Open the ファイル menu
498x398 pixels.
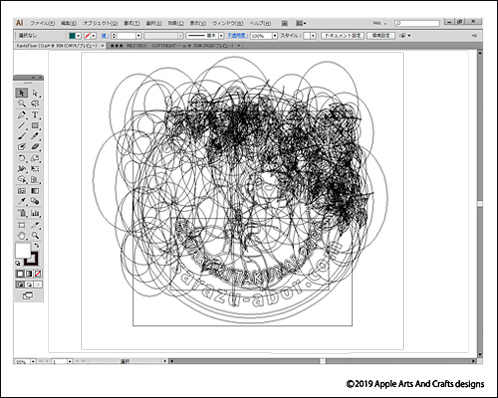tap(42, 23)
